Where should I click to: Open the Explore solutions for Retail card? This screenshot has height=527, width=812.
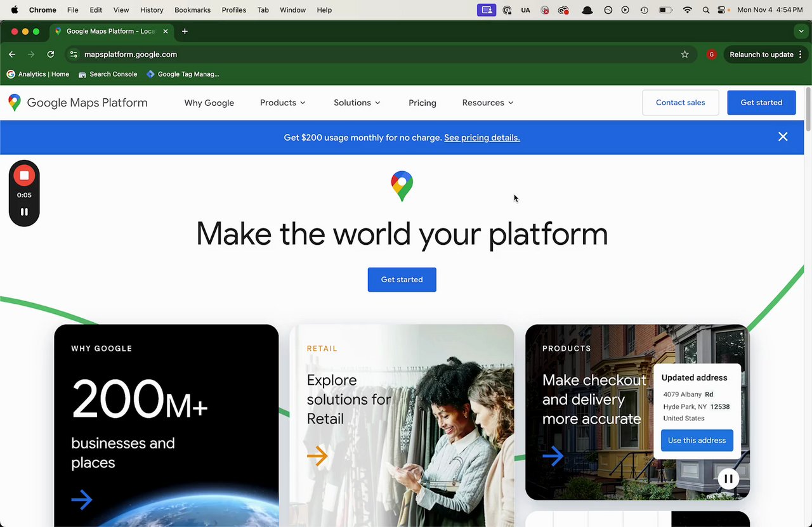(x=402, y=426)
